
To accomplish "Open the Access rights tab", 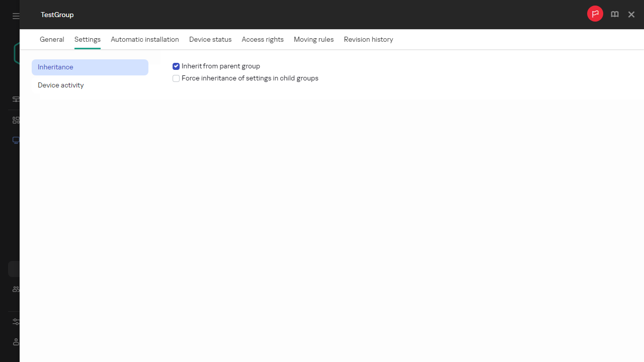I will pyautogui.click(x=262, y=39).
